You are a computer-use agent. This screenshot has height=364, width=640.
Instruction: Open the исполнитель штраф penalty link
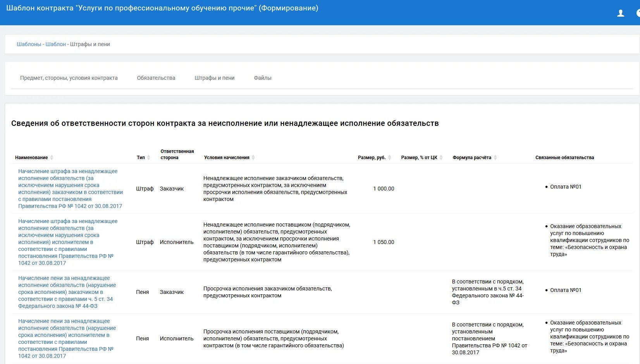68,242
